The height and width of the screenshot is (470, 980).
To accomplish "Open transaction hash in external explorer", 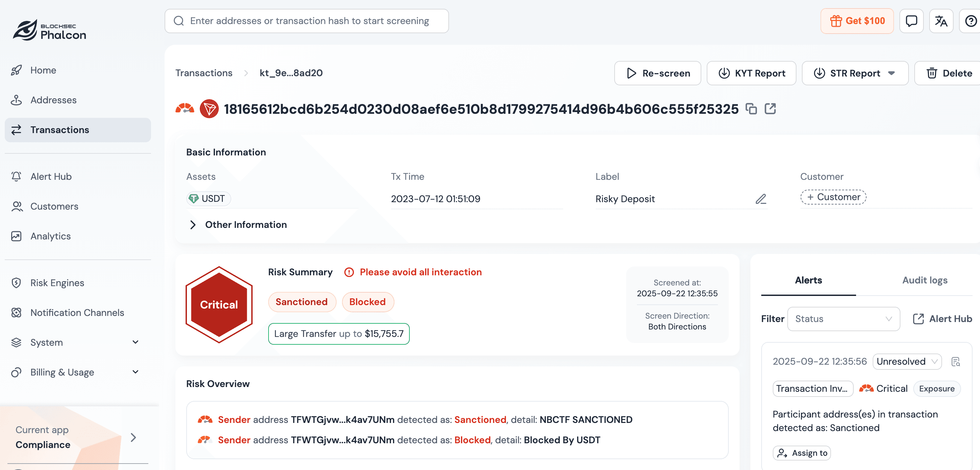I will [x=770, y=109].
